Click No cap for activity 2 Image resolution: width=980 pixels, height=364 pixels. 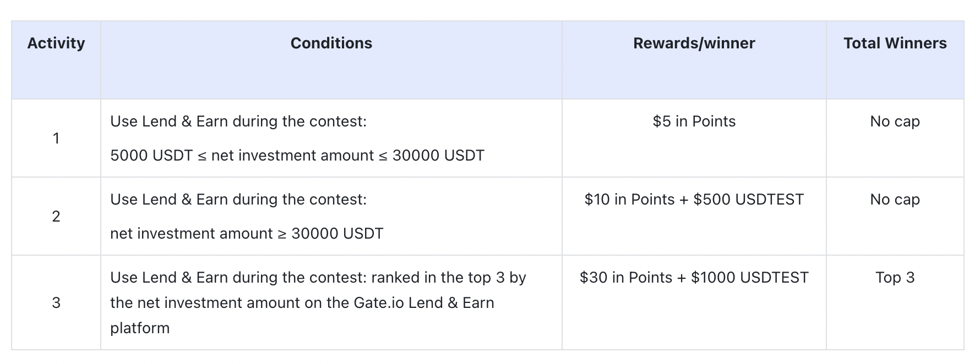(895, 200)
